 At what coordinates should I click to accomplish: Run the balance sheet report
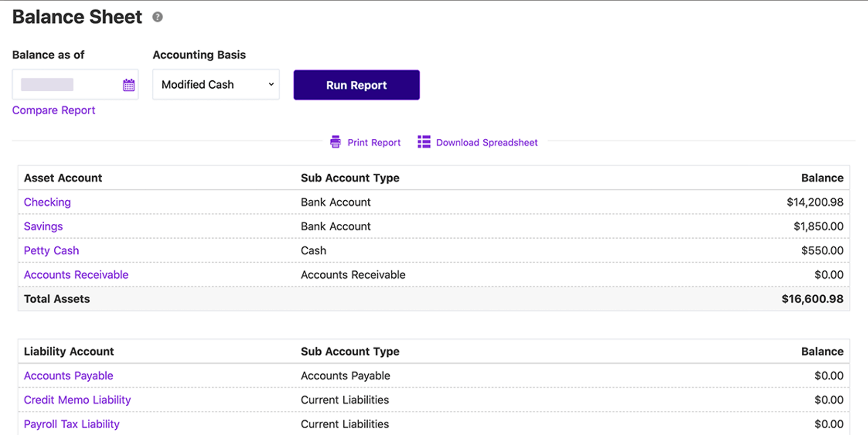click(356, 85)
